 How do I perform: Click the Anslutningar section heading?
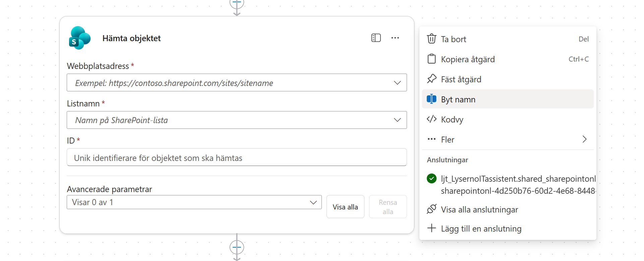447,160
